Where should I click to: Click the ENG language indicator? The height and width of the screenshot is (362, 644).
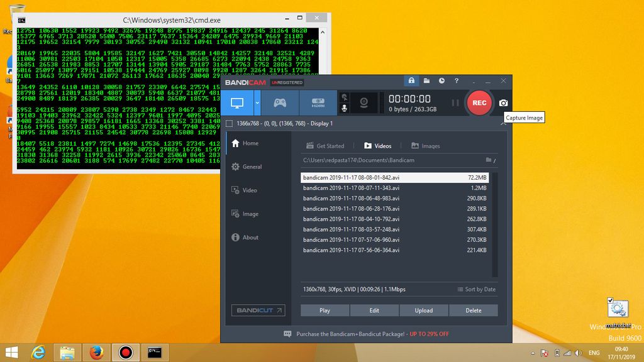coord(594,353)
